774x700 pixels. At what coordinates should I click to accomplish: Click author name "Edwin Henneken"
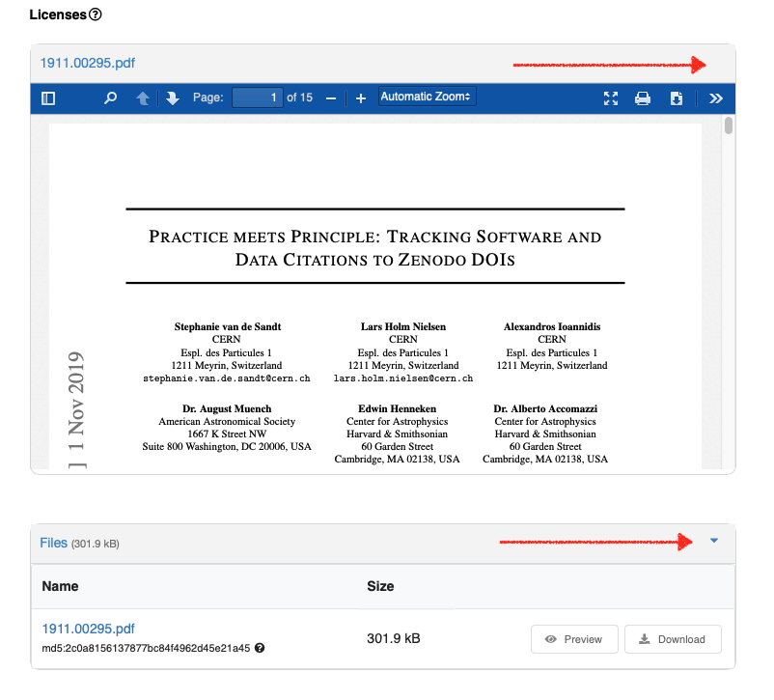[398, 408]
